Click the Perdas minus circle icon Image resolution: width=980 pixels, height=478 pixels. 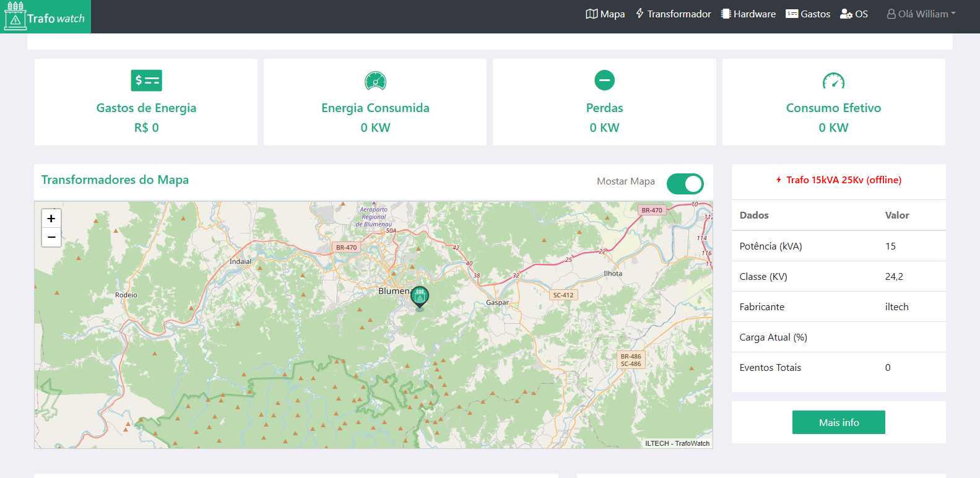604,80
